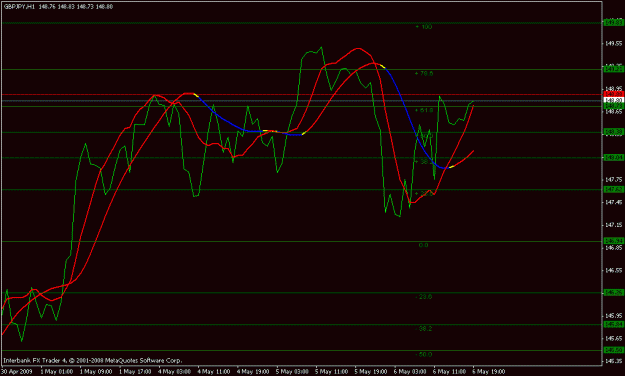Image resolution: width=625 pixels, height=376 pixels.
Task: Click the 149.55 price axis label
Action: (x=614, y=43)
